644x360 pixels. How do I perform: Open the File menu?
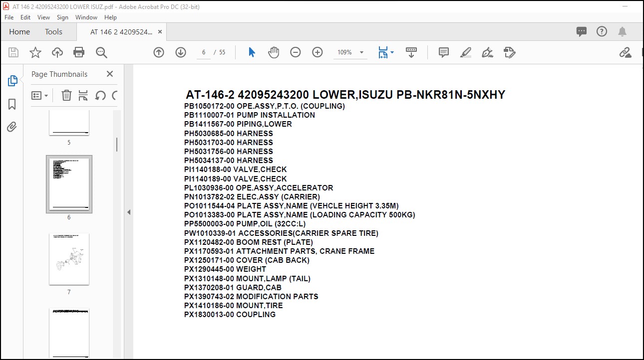pyautogui.click(x=9, y=17)
